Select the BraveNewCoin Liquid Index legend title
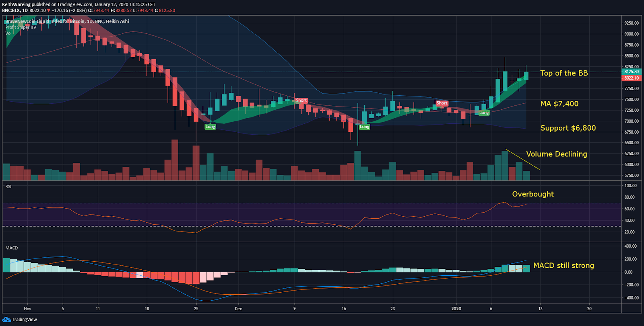 click(x=67, y=21)
